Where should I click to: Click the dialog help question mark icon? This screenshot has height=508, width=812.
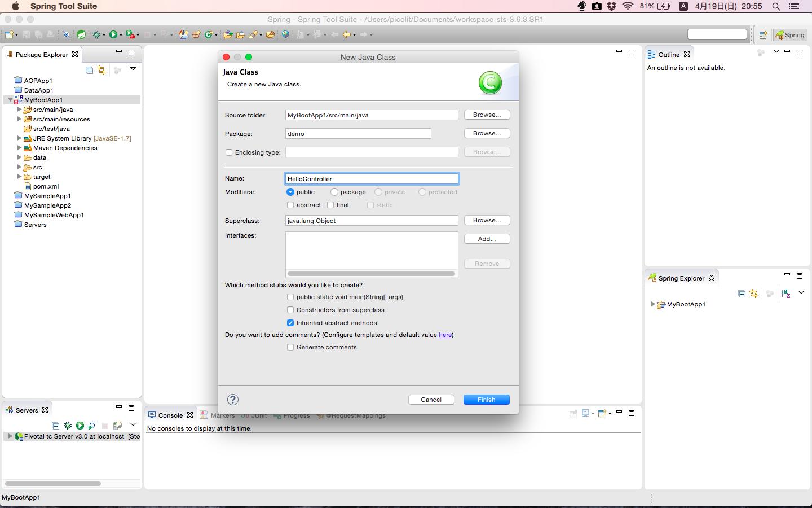tap(233, 400)
